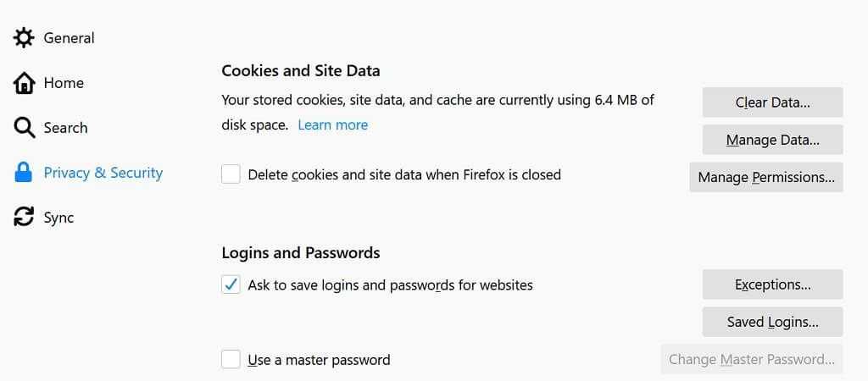This screenshot has height=381, width=868.
Task: Click the Privacy & Security lock icon
Action: (x=24, y=173)
